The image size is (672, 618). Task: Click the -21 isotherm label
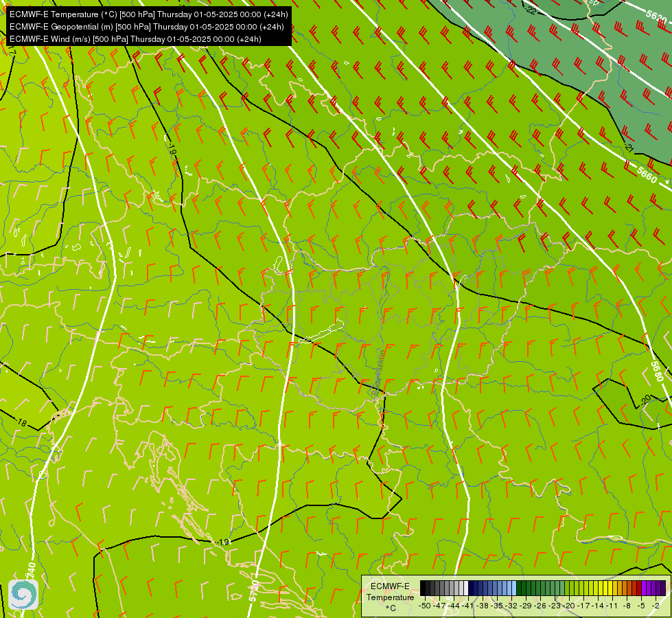(x=628, y=148)
